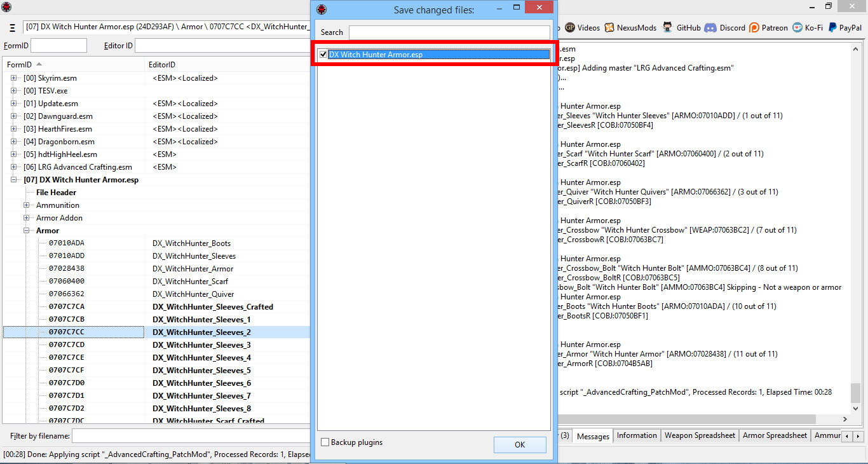
Task: Maximize the Save changed files dialog
Action: 517,8
